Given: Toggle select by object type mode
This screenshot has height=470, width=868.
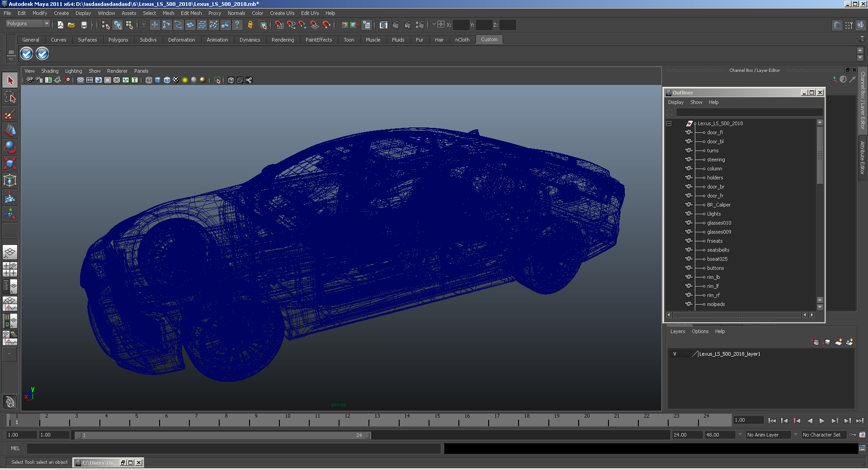Looking at the screenshot, I should coord(118,25).
